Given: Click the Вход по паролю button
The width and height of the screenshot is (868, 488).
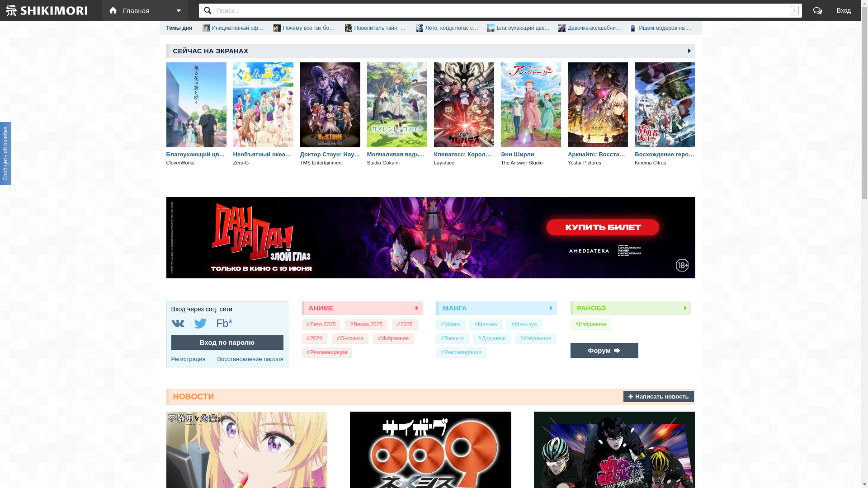Looking at the screenshot, I should 227,343.
